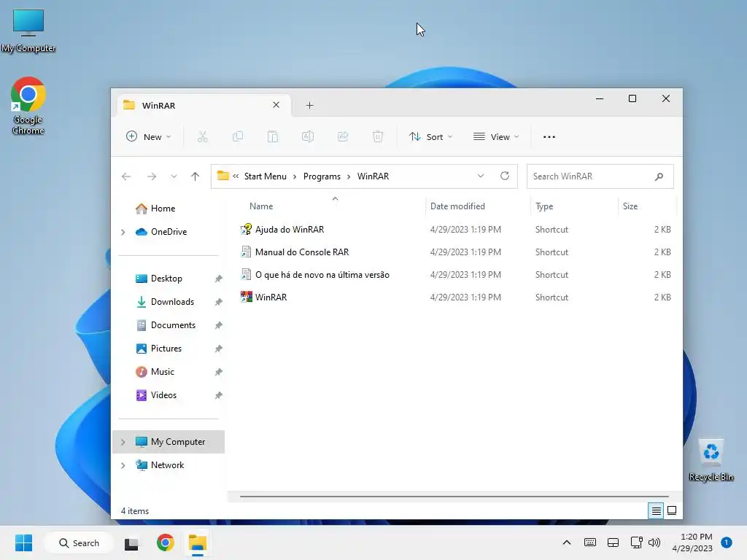The height and width of the screenshot is (560, 747).
Task: Click the Cut scissors icon in toolbar
Action: click(x=203, y=137)
